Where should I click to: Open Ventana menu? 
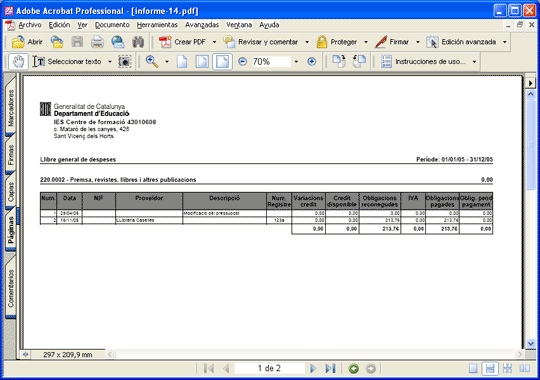[239, 25]
